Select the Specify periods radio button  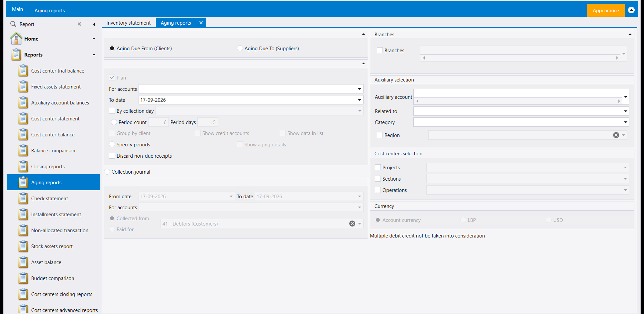pyautogui.click(x=112, y=144)
